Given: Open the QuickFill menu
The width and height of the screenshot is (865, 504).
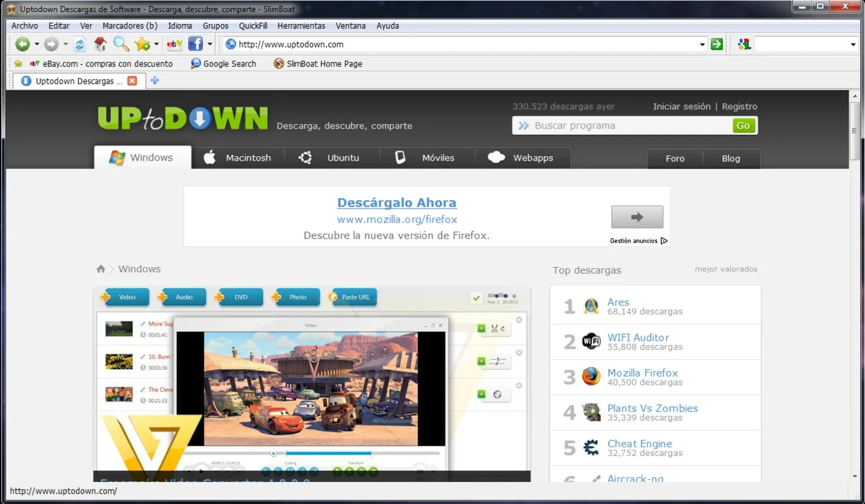Looking at the screenshot, I should [x=253, y=26].
